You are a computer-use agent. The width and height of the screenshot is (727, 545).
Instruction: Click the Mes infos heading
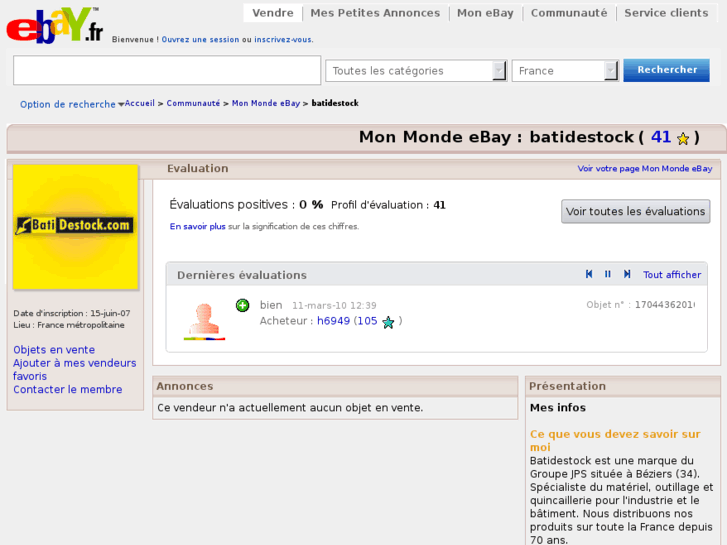[x=558, y=408]
